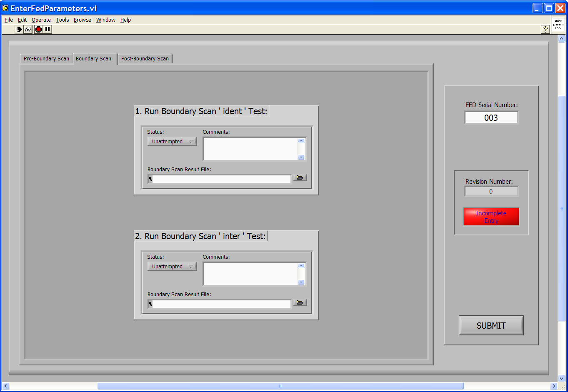Image resolution: width=568 pixels, height=392 pixels.
Task: Click the VI connector pane icon top right
Action: (x=558, y=25)
